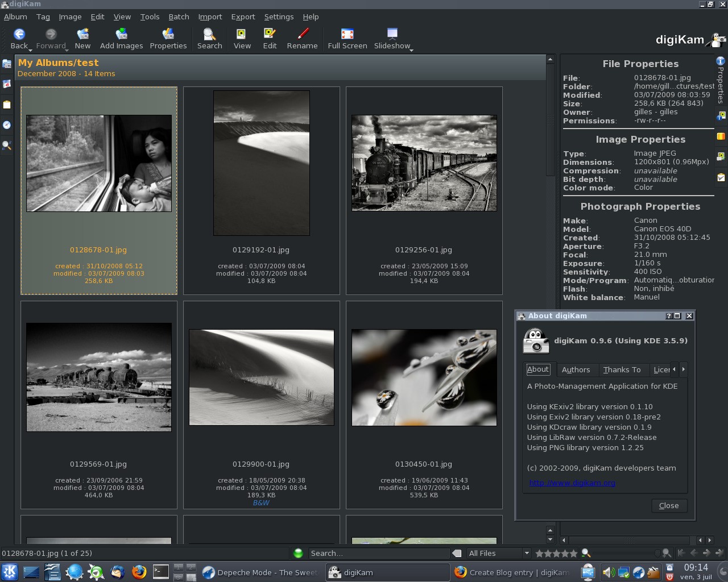Close the About digiKam dialog
Screen dimensions: 728x582
[669, 505]
